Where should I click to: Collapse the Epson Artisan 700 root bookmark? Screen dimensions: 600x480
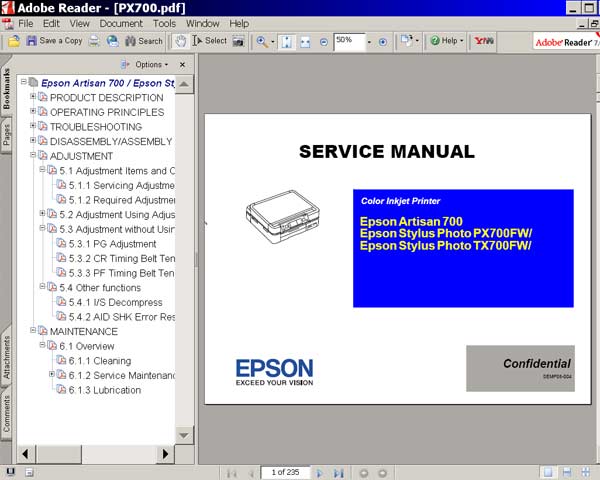coord(24,82)
